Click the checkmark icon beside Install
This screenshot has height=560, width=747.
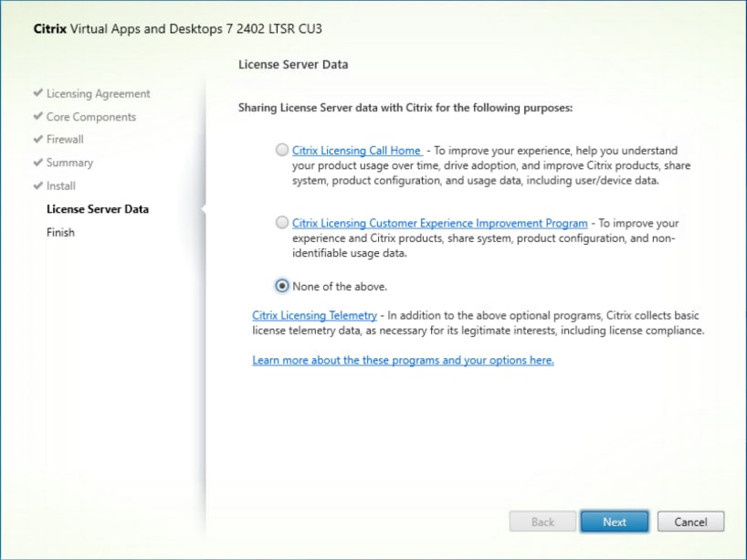tap(38, 185)
